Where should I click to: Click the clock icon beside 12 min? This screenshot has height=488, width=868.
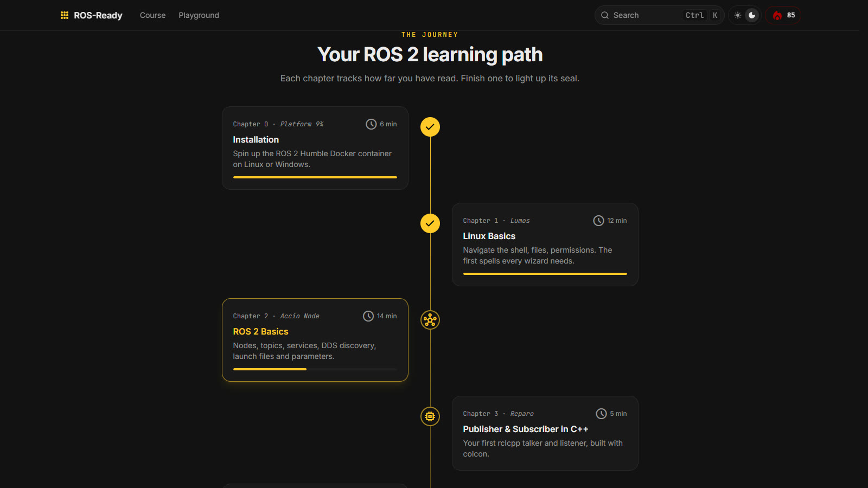598,221
